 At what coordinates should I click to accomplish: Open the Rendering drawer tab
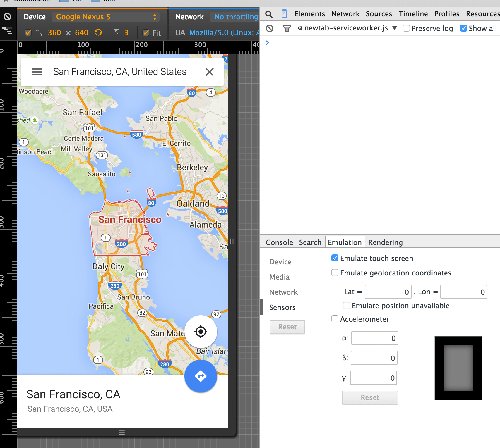click(x=385, y=242)
